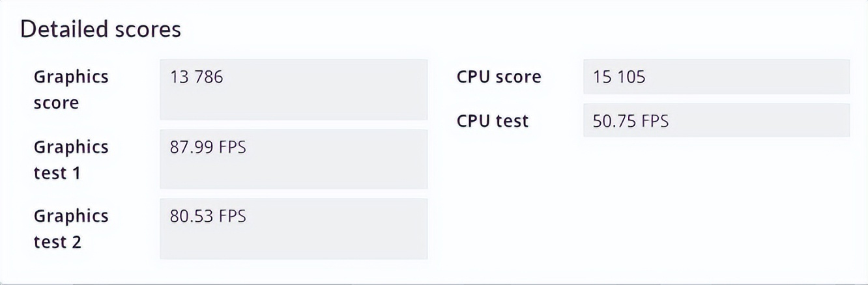Click the Graphics score label
This screenshot has height=285, width=868.
pyautogui.click(x=70, y=90)
